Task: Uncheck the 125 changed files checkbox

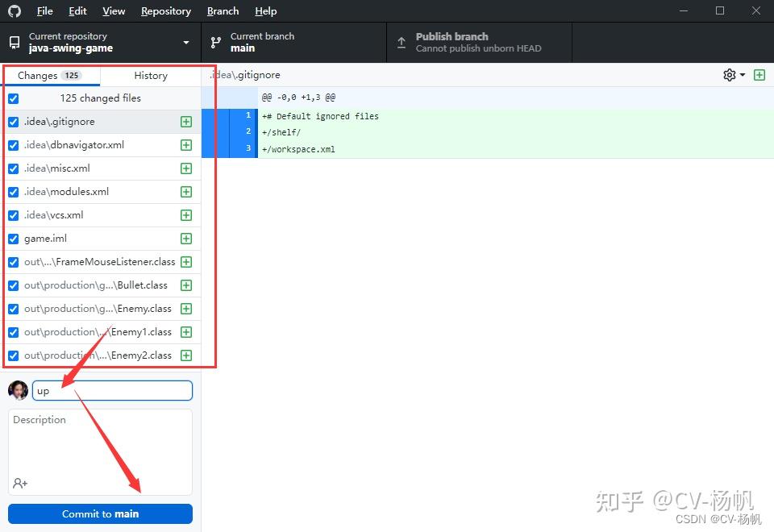Action: [13, 98]
